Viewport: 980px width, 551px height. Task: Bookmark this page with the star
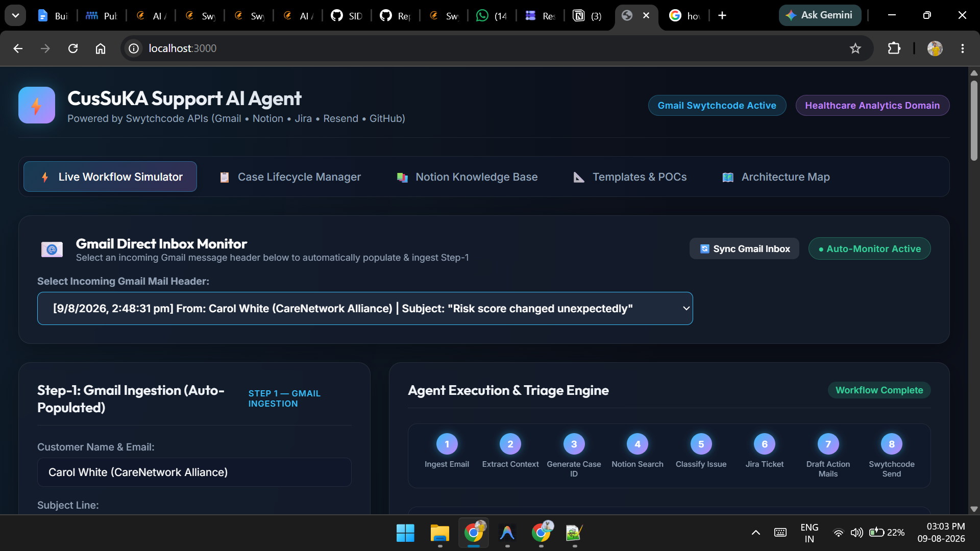pos(855,48)
